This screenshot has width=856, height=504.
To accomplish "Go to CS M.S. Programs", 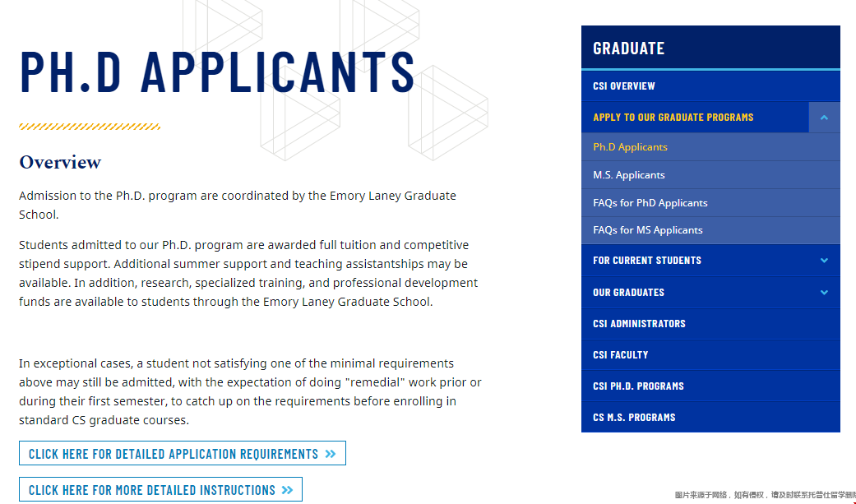I will pos(710,417).
